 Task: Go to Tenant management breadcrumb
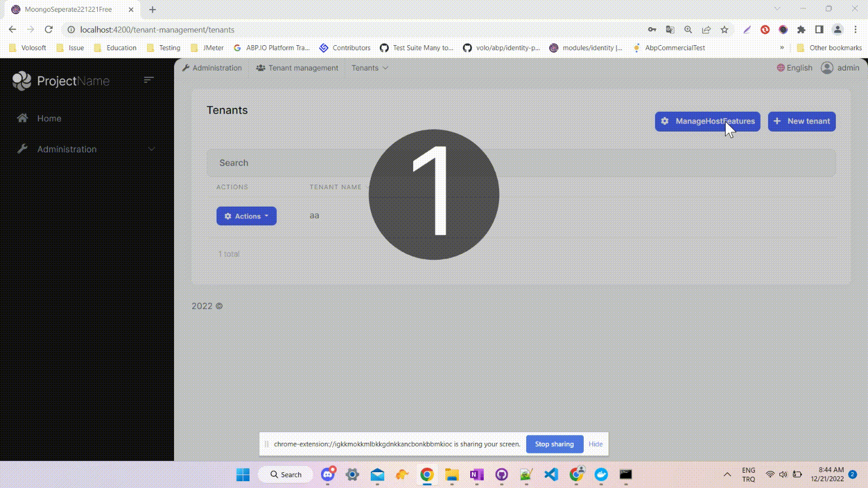[x=297, y=68]
